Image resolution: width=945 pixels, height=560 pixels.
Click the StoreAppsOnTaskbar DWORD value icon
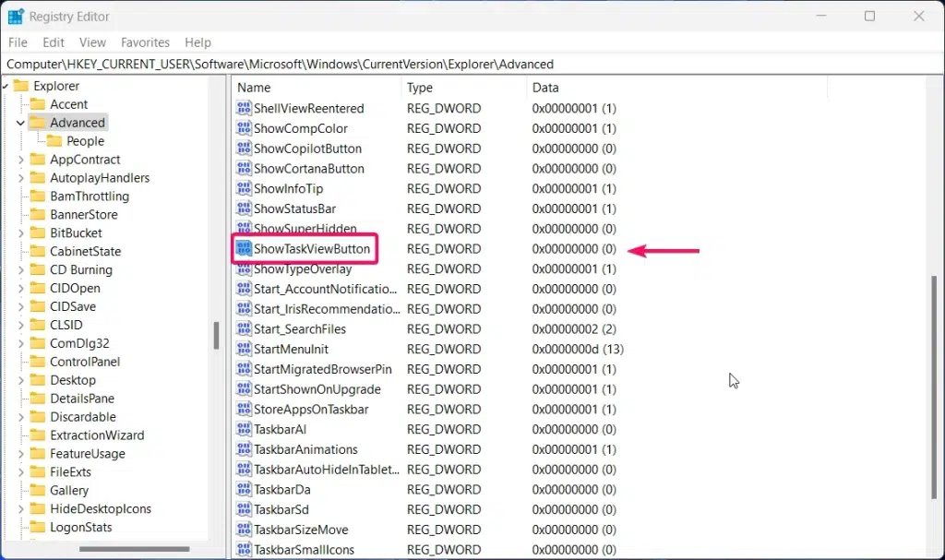pyautogui.click(x=244, y=410)
